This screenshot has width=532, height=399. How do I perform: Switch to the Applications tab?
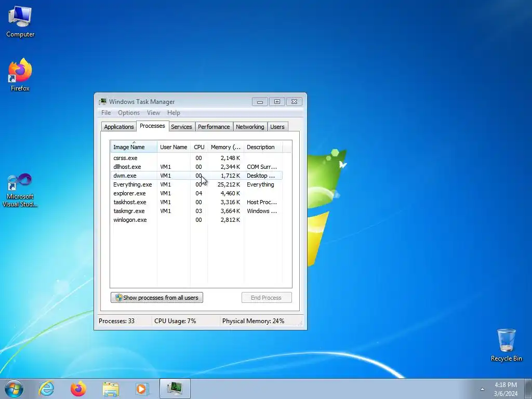119,127
